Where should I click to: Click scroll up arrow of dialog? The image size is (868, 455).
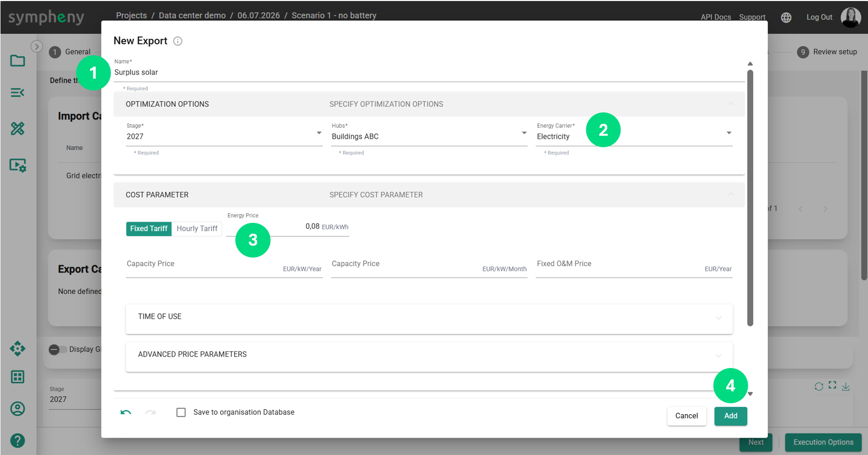coord(750,64)
